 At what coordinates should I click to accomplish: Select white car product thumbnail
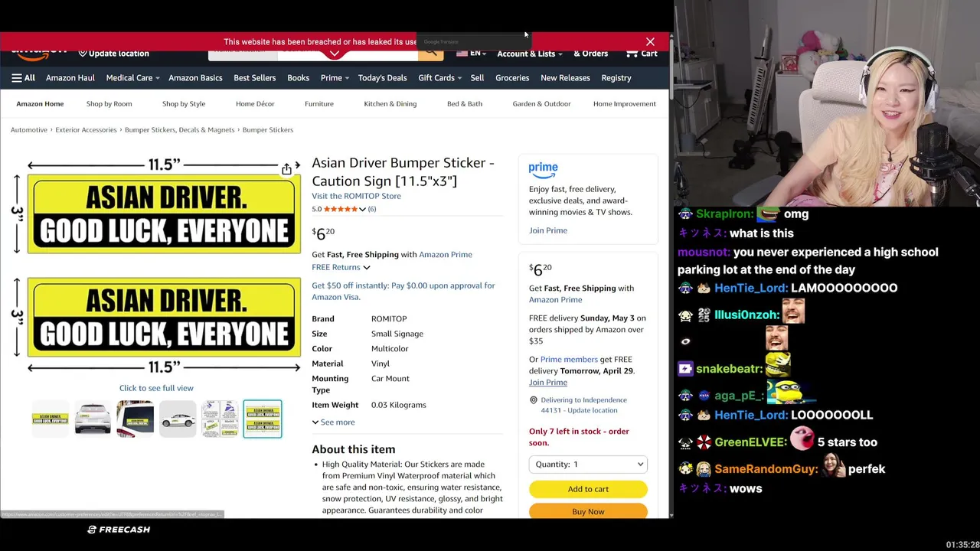(x=93, y=419)
